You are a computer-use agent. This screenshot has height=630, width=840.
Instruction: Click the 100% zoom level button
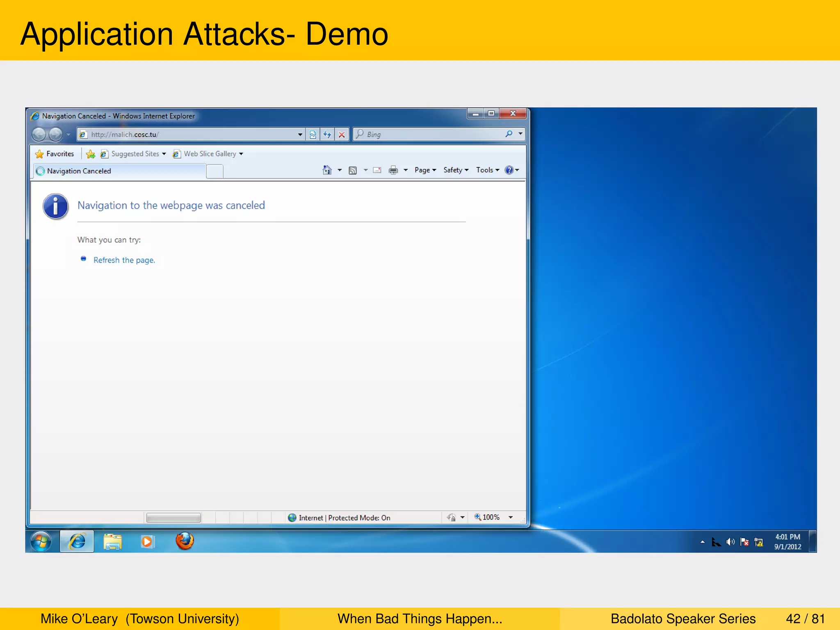point(487,517)
